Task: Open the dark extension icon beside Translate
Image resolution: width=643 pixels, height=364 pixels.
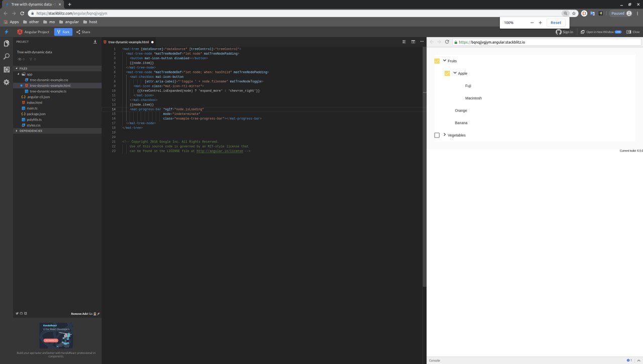Action: tap(601, 14)
